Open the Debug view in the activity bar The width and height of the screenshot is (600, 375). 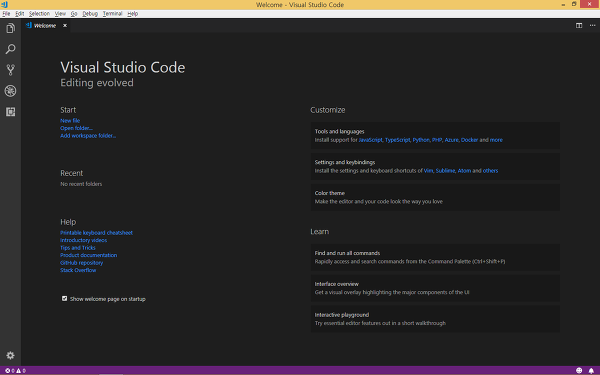10,91
